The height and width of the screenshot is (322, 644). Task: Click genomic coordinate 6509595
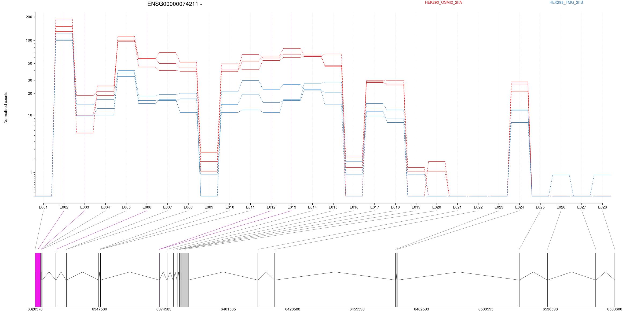486,309
